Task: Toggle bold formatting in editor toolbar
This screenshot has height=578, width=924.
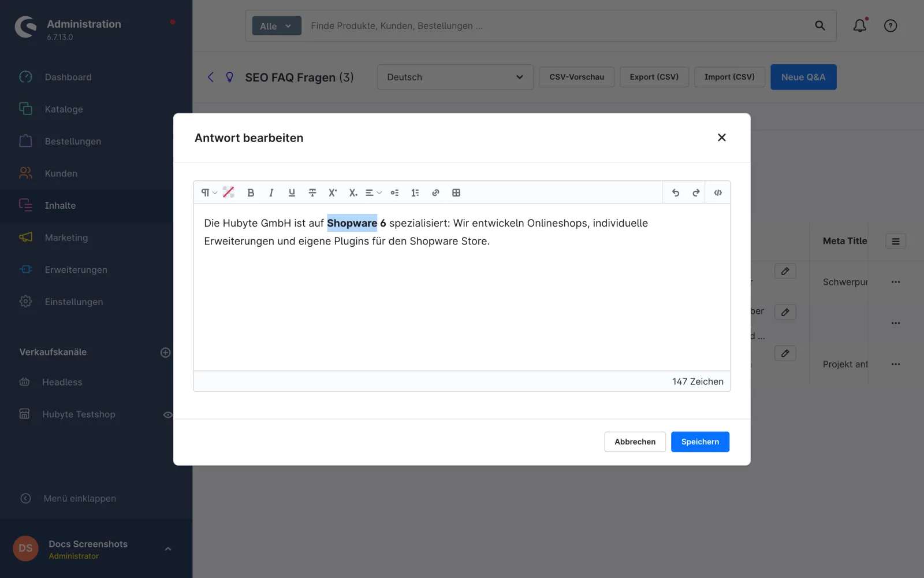Action: pos(251,192)
